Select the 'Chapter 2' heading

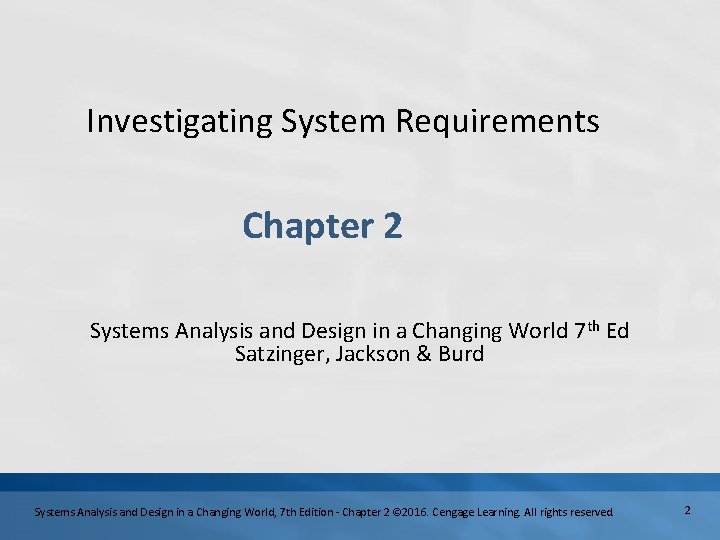tap(322, 225)
